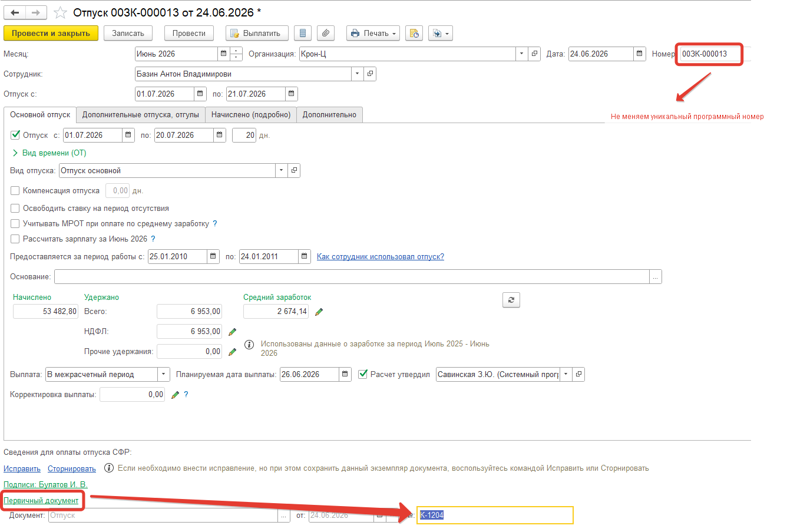
Task: Go forward with the right arrow
Action: (36, 12)
